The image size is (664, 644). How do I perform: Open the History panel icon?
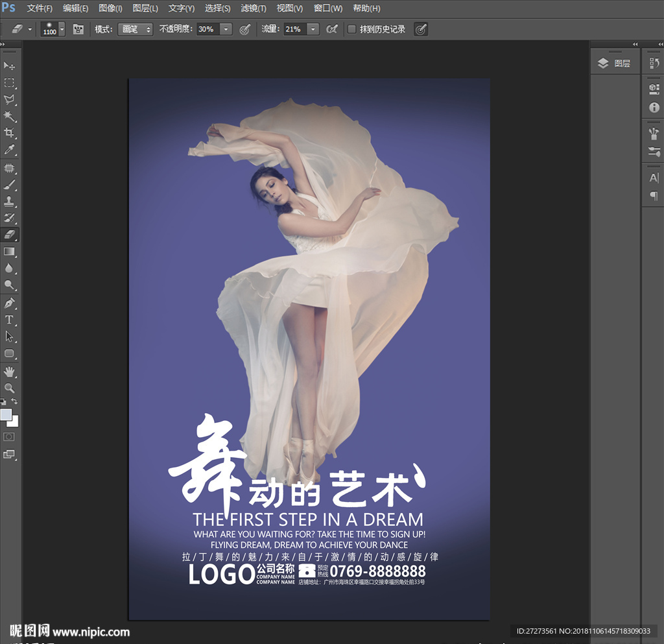click(x=654, y=64)
